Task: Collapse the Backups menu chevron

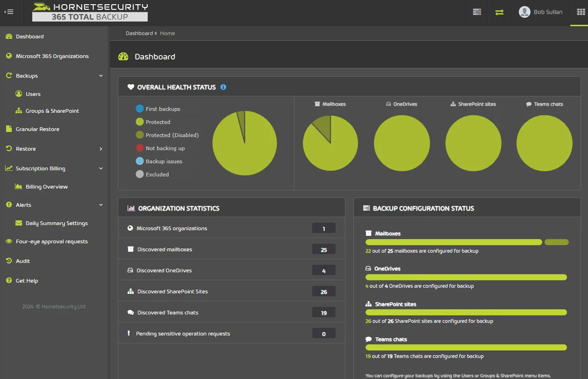Action: coord(101,76)
